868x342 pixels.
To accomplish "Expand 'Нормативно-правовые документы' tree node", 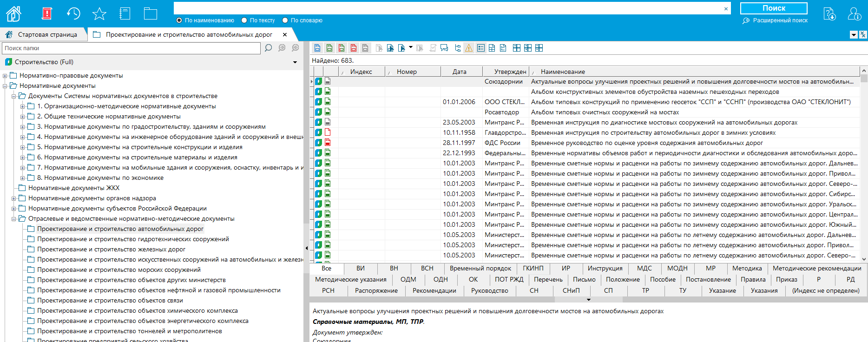I will [5, 76].
